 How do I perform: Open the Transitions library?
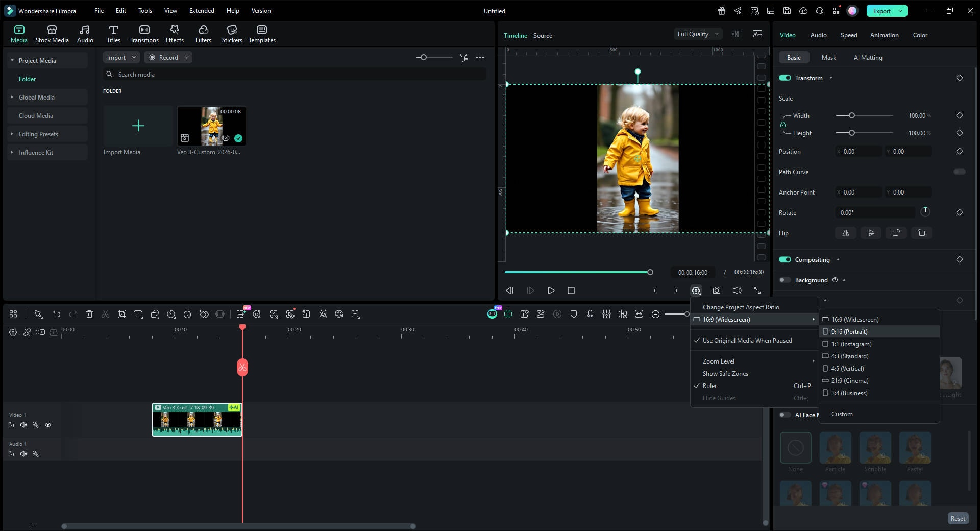tap(144, 34)
